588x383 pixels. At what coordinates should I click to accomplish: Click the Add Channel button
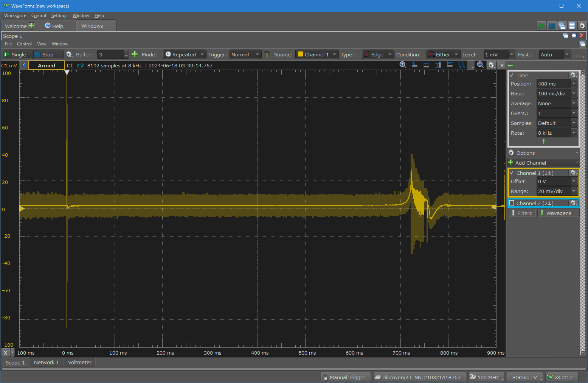[543, 163]
